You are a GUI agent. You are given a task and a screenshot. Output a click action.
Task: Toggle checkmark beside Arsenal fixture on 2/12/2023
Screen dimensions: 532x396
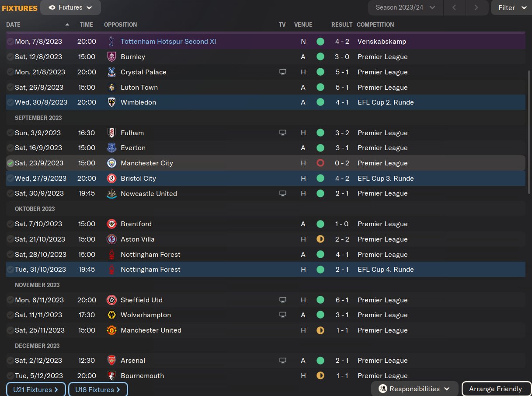pyautogui.click(x=10, y=361)
